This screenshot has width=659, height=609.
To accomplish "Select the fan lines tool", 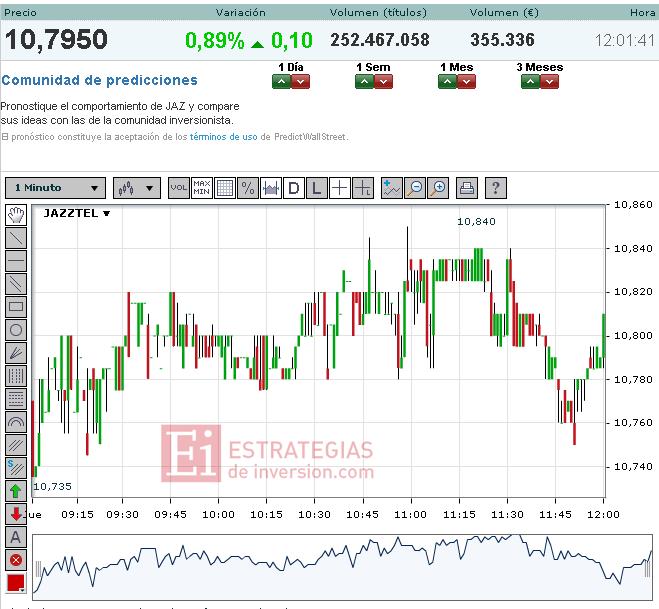I will pyautogui.click(x=16, y=353).
